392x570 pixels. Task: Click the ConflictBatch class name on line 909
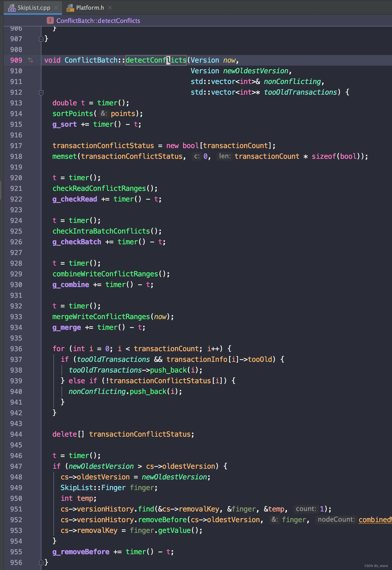click(91, 60)
